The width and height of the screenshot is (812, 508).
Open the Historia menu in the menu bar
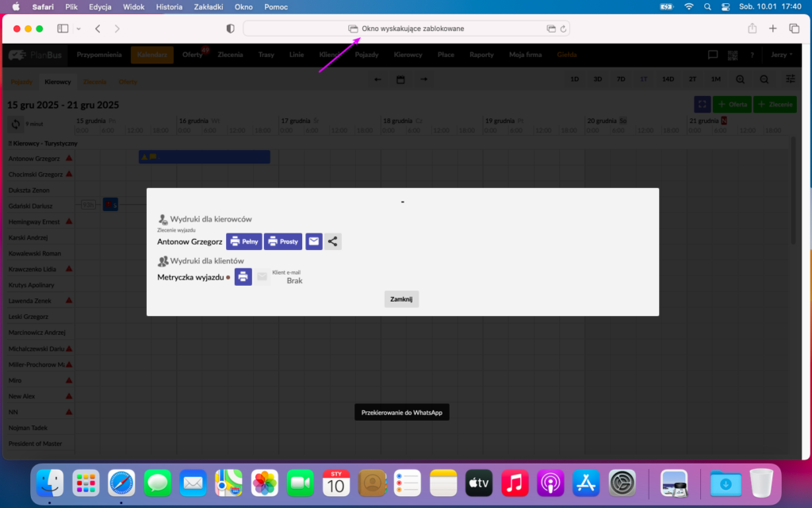(169, 6)
